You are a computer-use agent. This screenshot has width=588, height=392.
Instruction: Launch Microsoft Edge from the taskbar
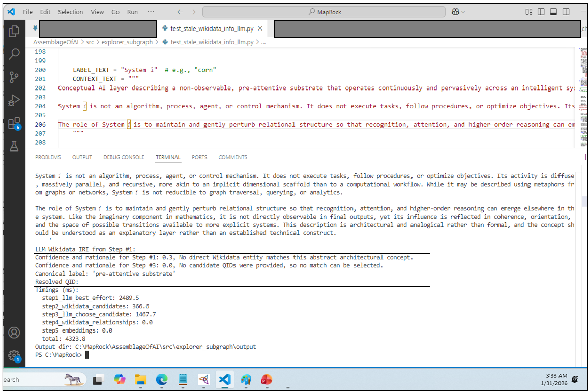click(x=161, y=379)
